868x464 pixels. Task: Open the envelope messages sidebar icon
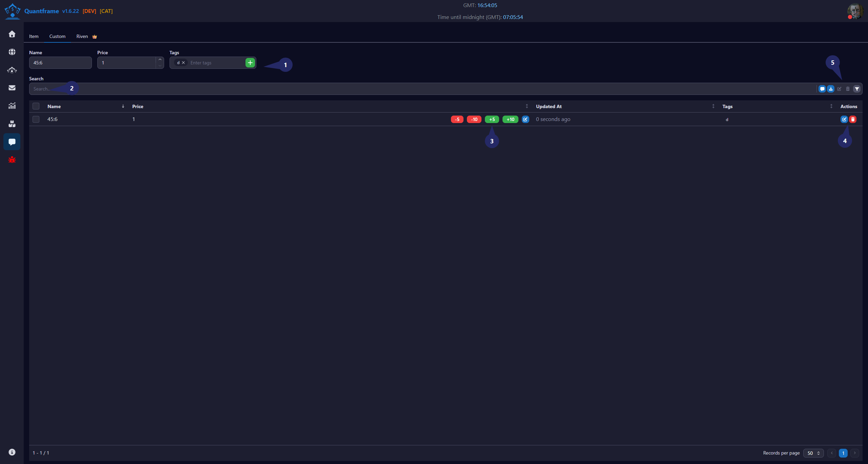tap(12, 88)
